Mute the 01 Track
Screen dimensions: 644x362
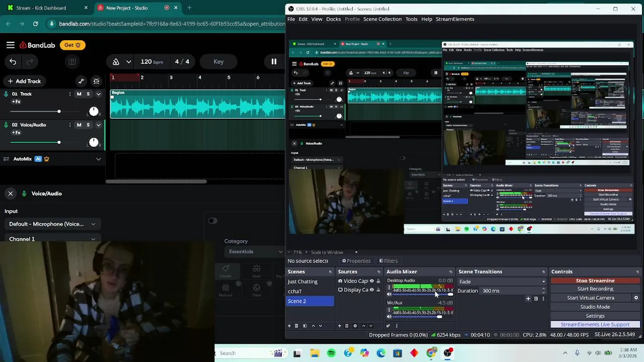click(x=79, y=94)
